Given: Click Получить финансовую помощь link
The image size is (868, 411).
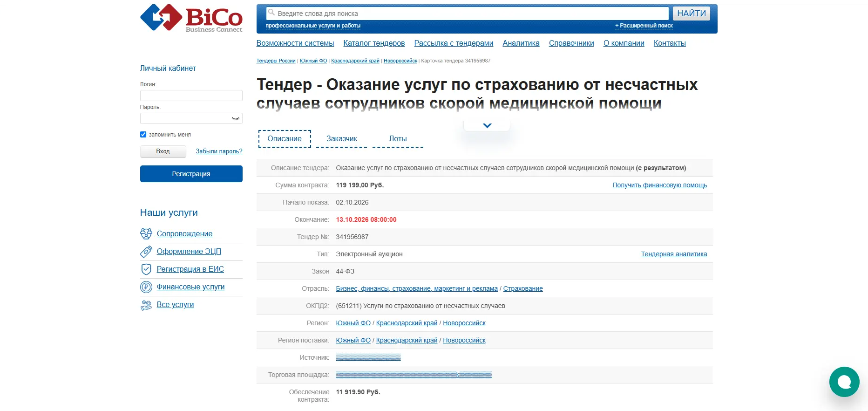Looking at the screenshot, I should pyautogui.click(x=659, y=185).
